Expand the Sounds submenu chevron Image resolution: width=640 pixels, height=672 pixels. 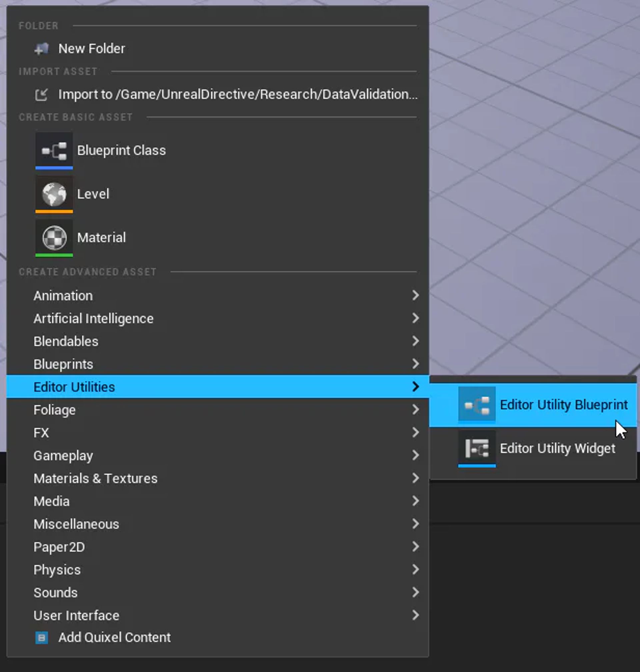[415, 592]
